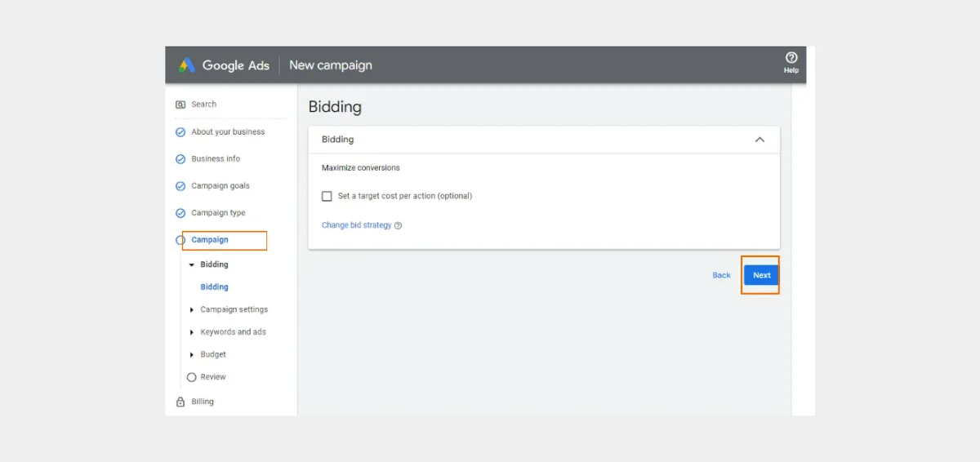
Task: Open the Business info step
Action: click(216, 159)
